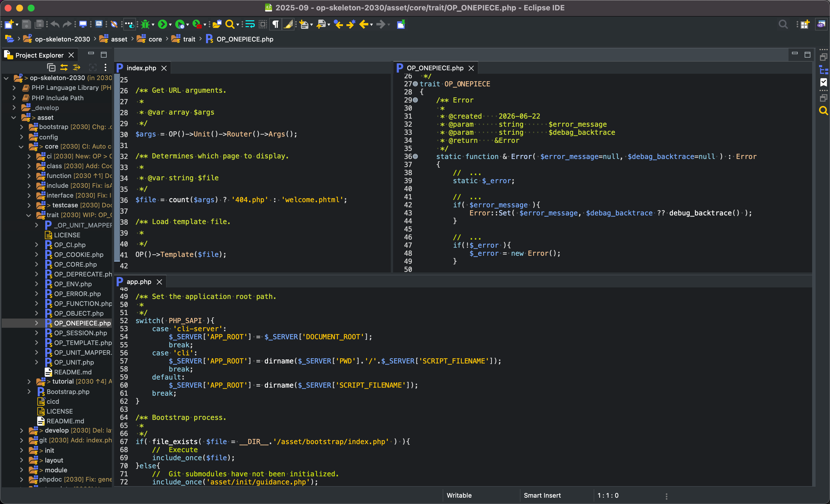Click core in the breadcrumb path
Viewport: 830px width, 504px height.
coord(155,39)
